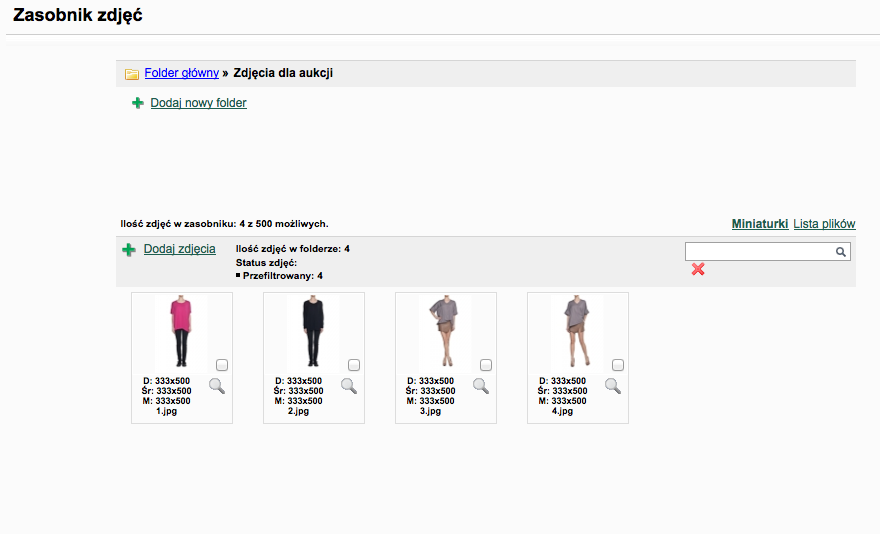Zoom photo 4.jpg with its magnifier icon
The height and width of the screenshot is (534, 880).
tap(613, 386)
